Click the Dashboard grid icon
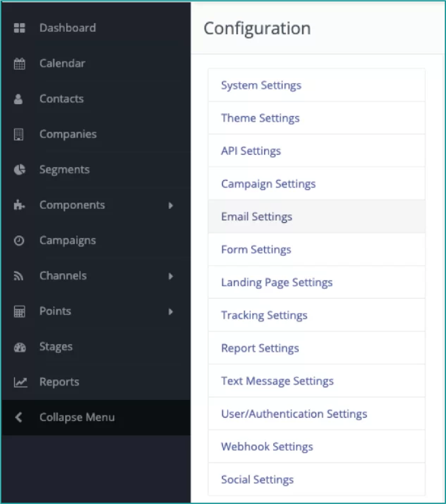Viewport: 446px width, 504px height. click(19, 28)
